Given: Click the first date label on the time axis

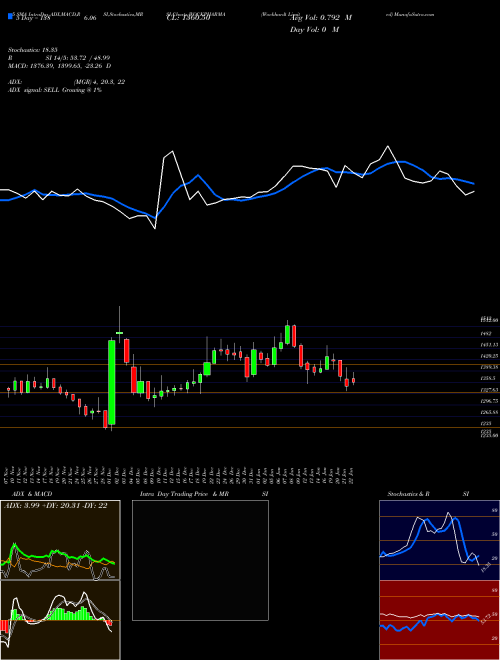Looking at the screenshot, I should pos(8,476).
